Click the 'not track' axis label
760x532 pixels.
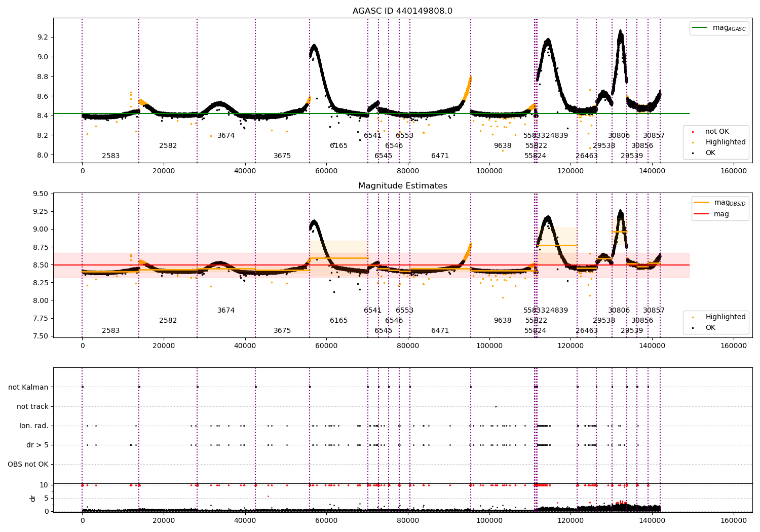[x=32, y=407]
